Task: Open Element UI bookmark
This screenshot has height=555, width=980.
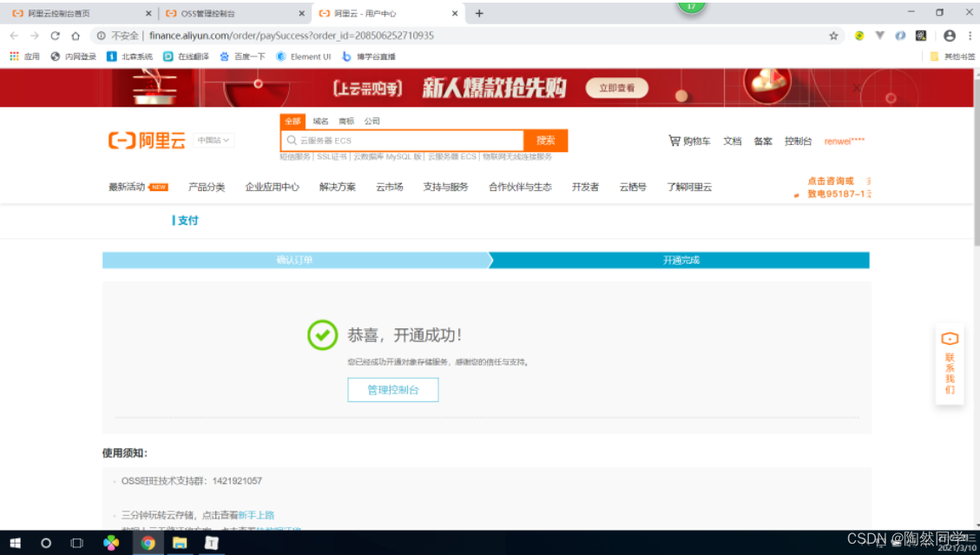Action: (x=304, y=56)
